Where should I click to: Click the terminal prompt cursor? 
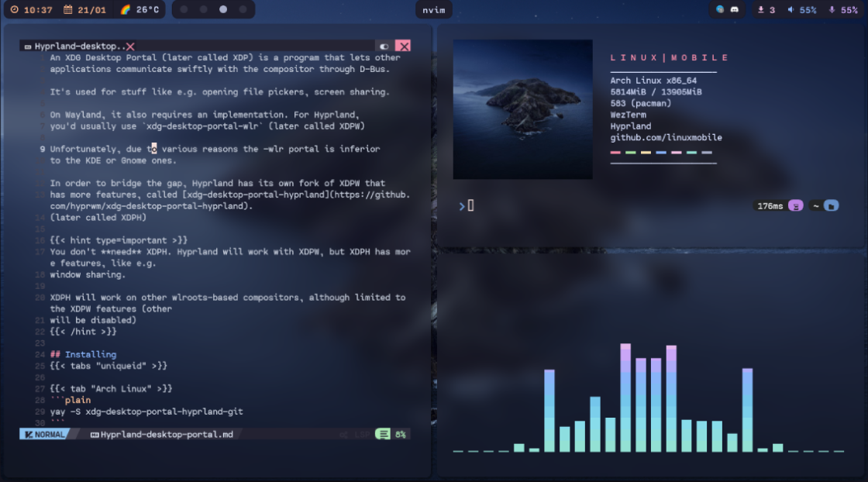tap(470, 206)
